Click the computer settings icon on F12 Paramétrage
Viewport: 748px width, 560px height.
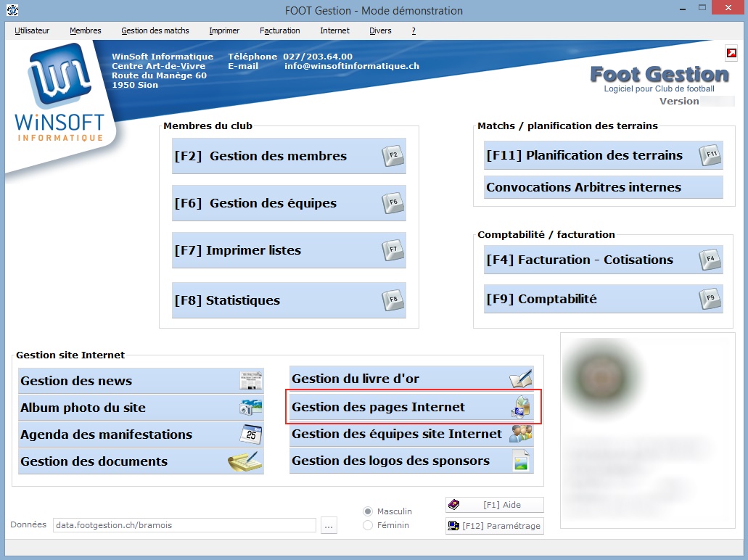coord(453,526)
